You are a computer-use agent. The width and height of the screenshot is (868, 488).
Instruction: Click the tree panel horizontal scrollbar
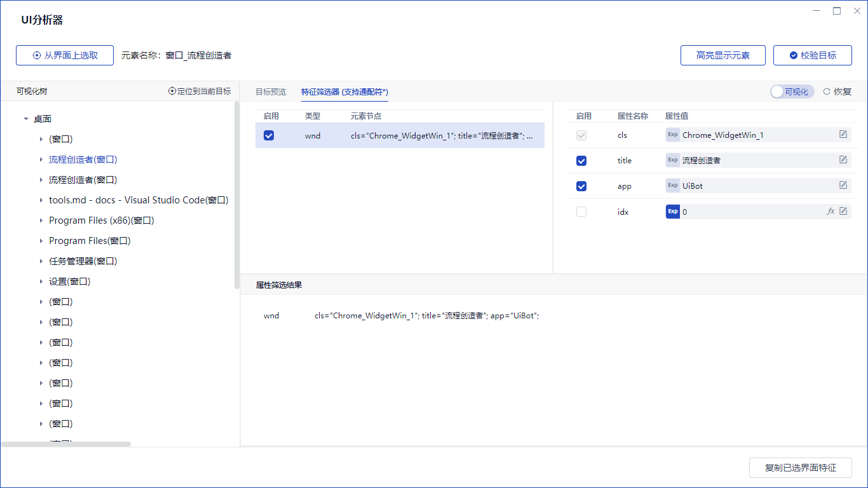(65, 444)
